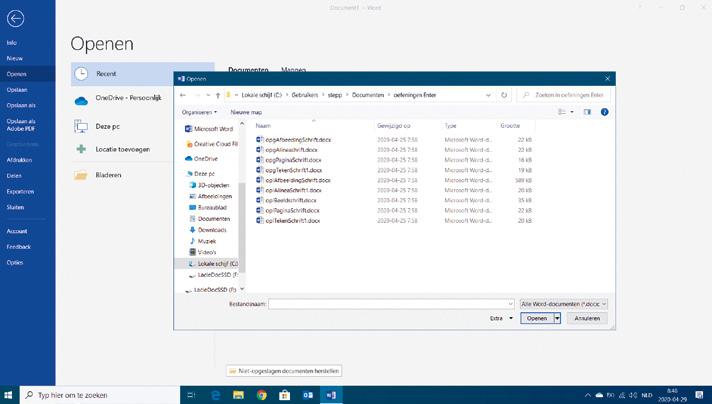Select file oppTekenSchrift1.docx
The height and width of the screenshot is (404, 712).
(x=289, y=170)
